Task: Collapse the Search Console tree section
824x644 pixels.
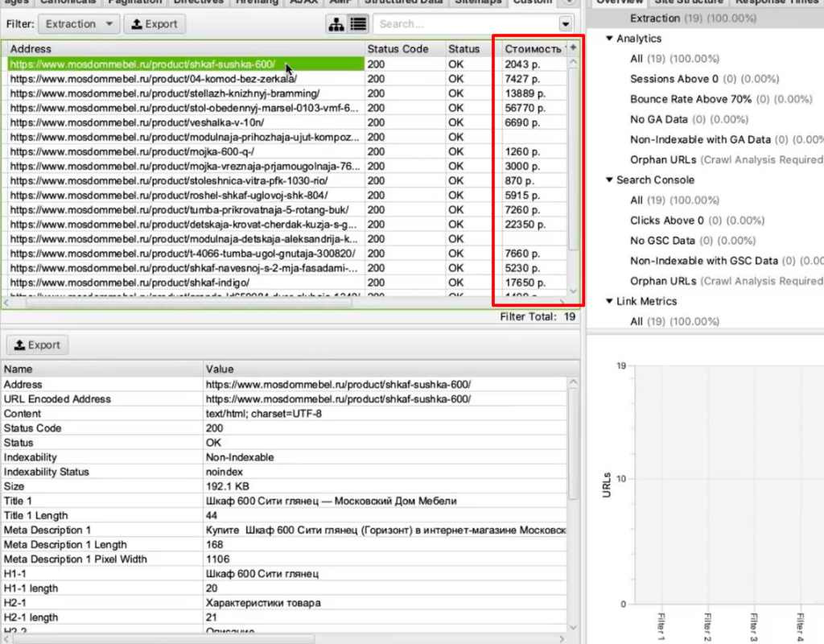Action: [610, 180]
